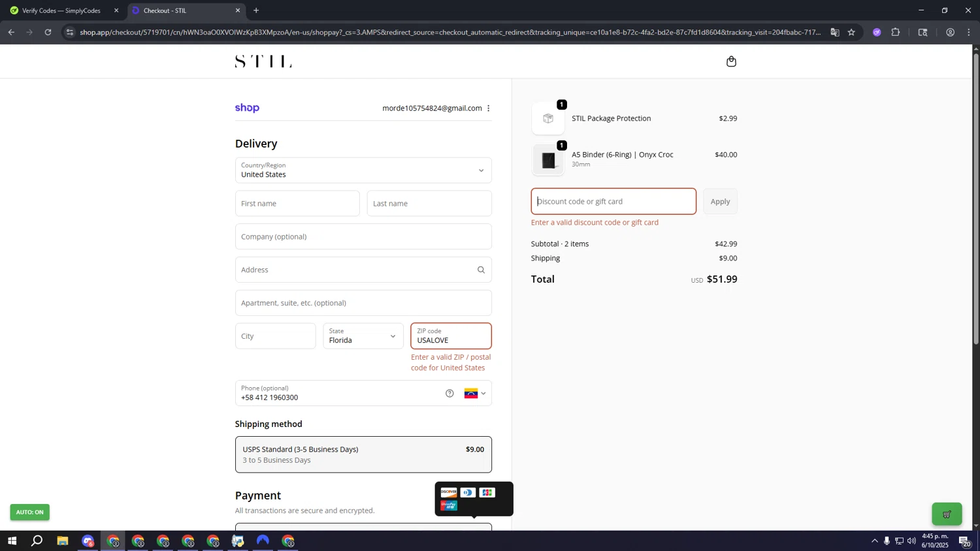Click the STIL store logo
Screen dimensions: 980x551
(x=263, y=61)
